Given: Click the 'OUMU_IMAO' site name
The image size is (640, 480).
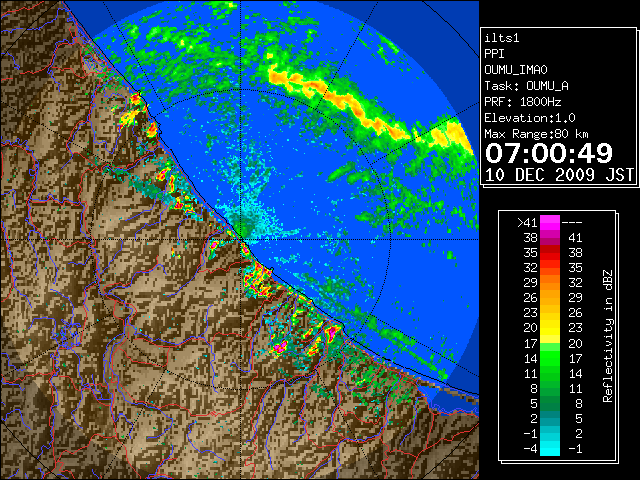Looking at the screenshot, I should [516, 70].
